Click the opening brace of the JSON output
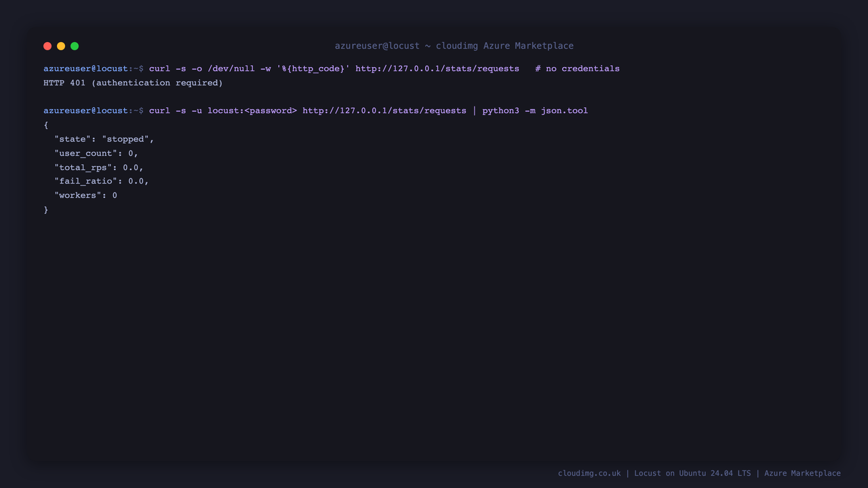Image resolution: width=868 pixels, height=488 pixels. coord(46,125)
